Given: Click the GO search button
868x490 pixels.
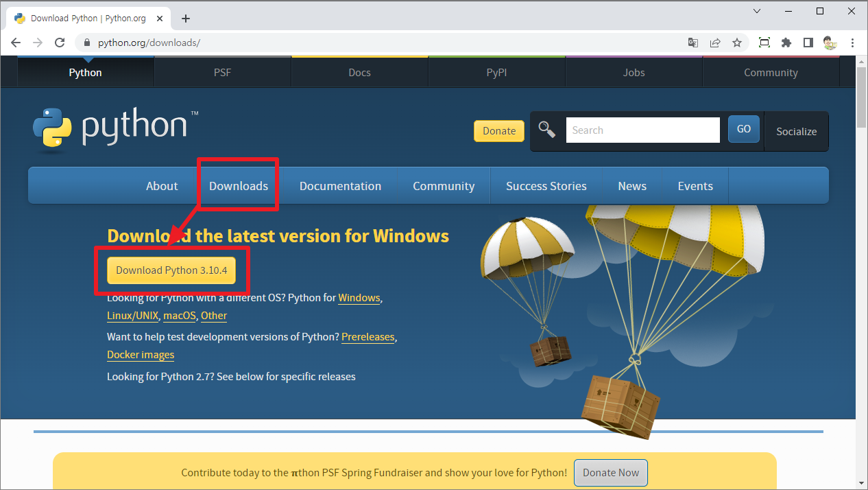Looking at the screenshot, I should coord(744,129).
